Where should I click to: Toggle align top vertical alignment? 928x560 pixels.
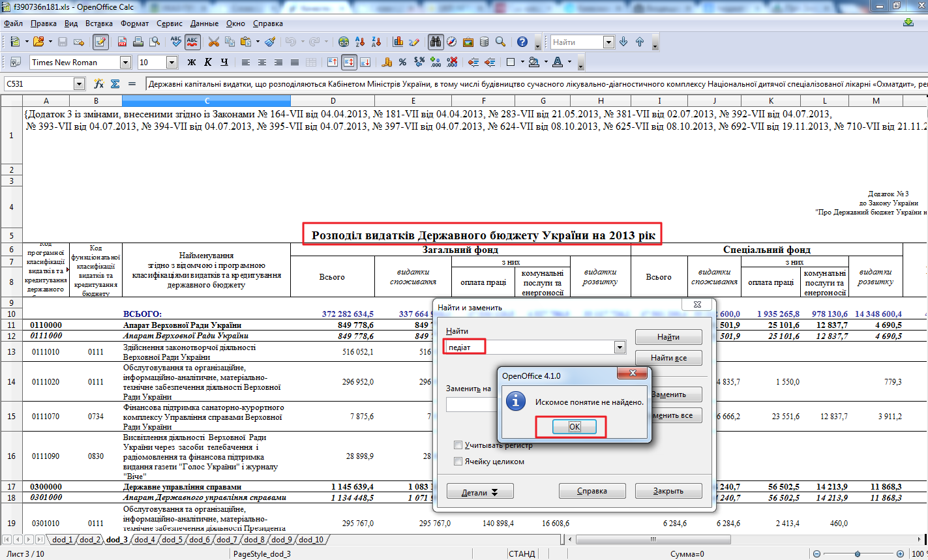click(333, 62)
